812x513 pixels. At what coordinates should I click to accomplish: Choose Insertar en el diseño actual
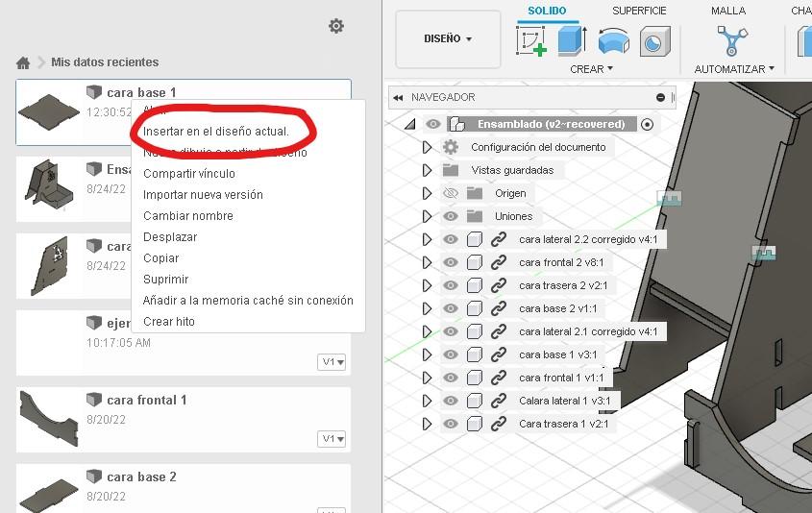pos(216,132)
